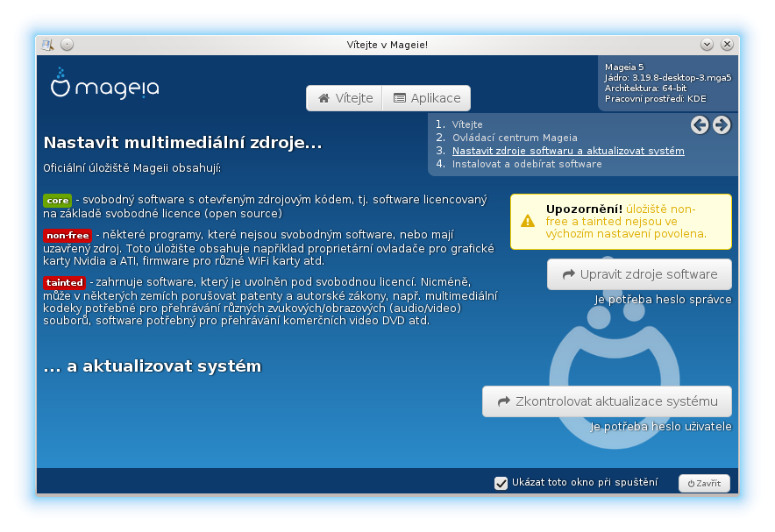Screen dimensions: 775x532
Task: Toggle the pin button in the title bar
Action: (x=68, y=45)
